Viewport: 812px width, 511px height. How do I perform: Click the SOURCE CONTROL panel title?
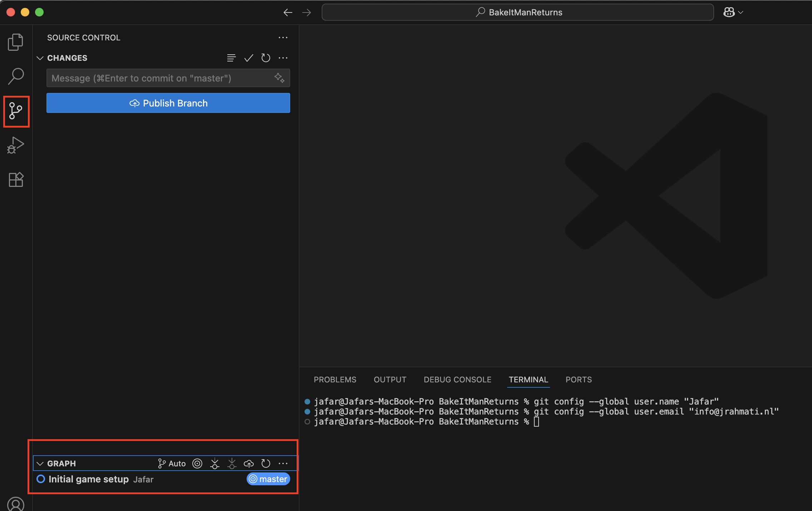84,38
